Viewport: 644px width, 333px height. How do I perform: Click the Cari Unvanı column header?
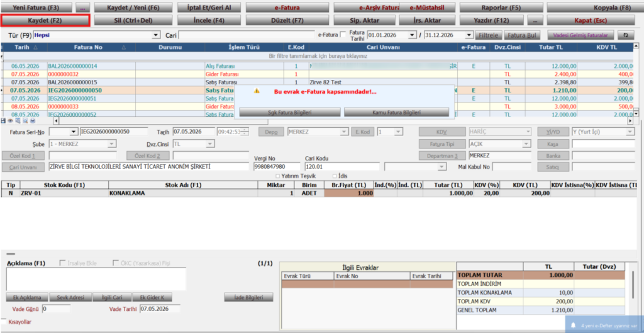pyautogui.click(x=383, y=47)
